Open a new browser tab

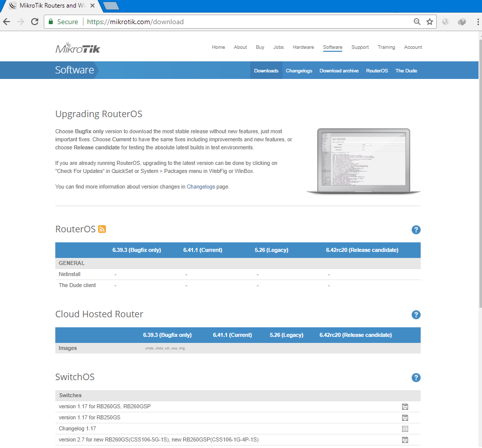111,6
